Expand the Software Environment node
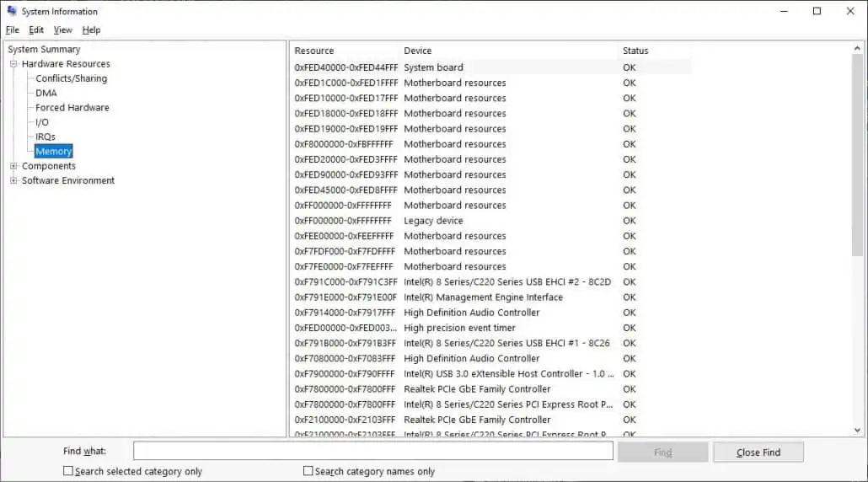 [13, 180]
